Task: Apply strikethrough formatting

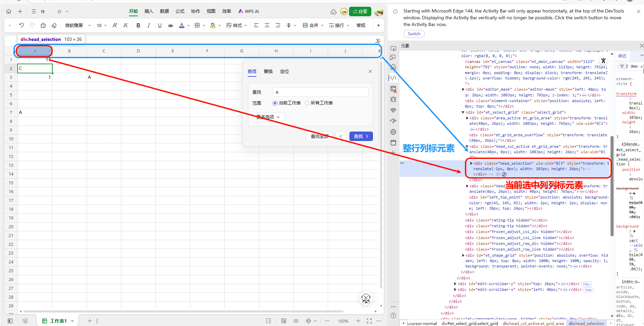Action: click(x=171, y=25)
